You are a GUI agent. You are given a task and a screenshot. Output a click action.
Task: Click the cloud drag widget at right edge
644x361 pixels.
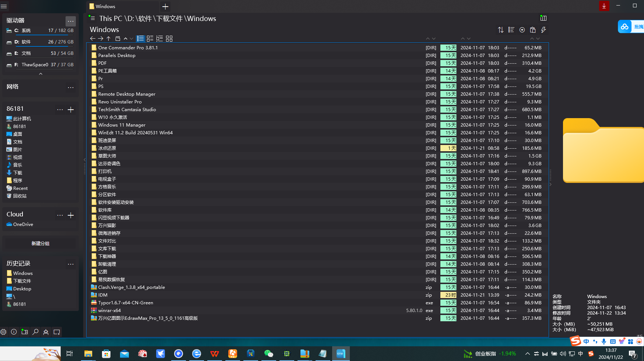coord(631,26)
